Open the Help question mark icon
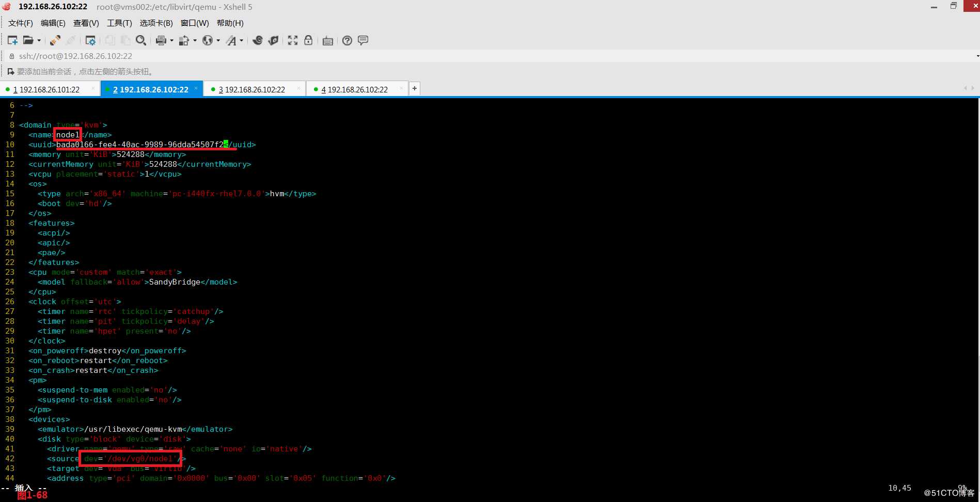 click(x=347, y=40)
